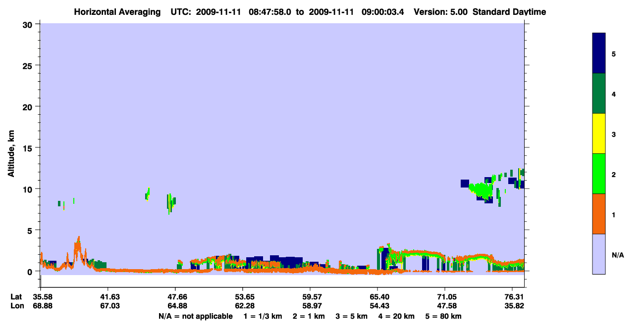Click the 'Lon' row label
644x330 pixels.
point(16,306)
